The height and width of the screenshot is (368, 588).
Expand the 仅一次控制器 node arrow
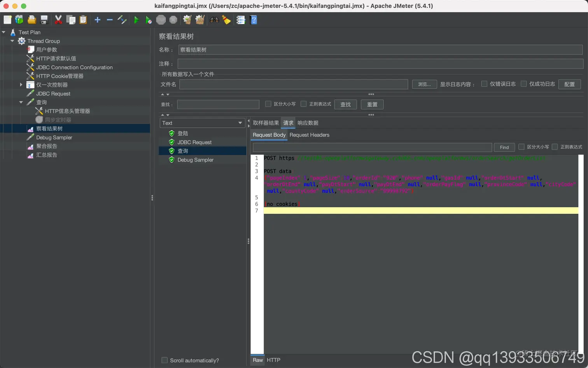21,85
